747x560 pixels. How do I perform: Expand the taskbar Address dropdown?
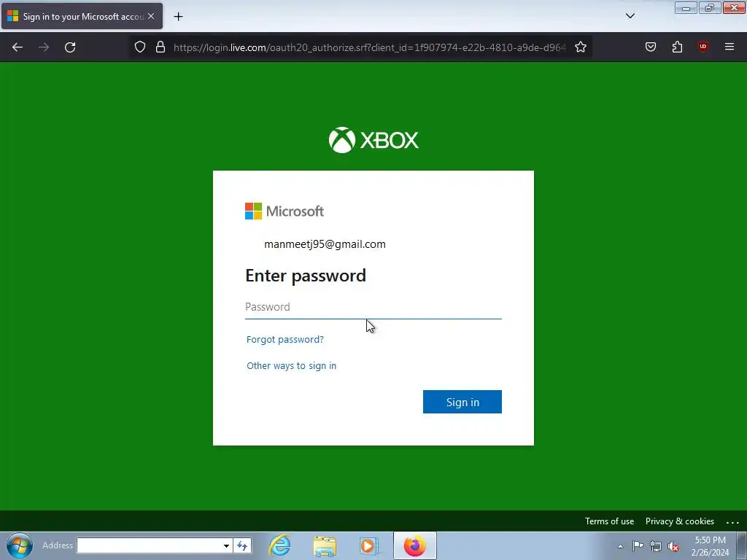click(226, 545)
